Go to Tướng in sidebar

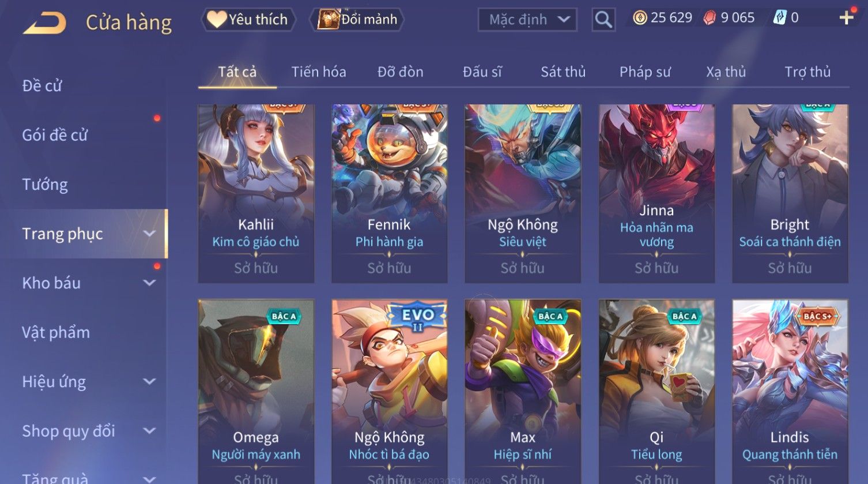click(x=45, y=185)
